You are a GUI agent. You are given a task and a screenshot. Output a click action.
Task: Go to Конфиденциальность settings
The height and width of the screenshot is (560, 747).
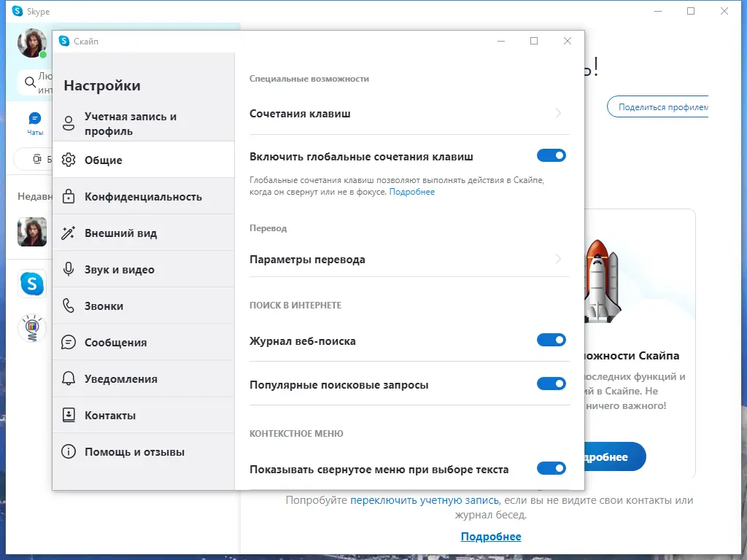coord(144,196)
